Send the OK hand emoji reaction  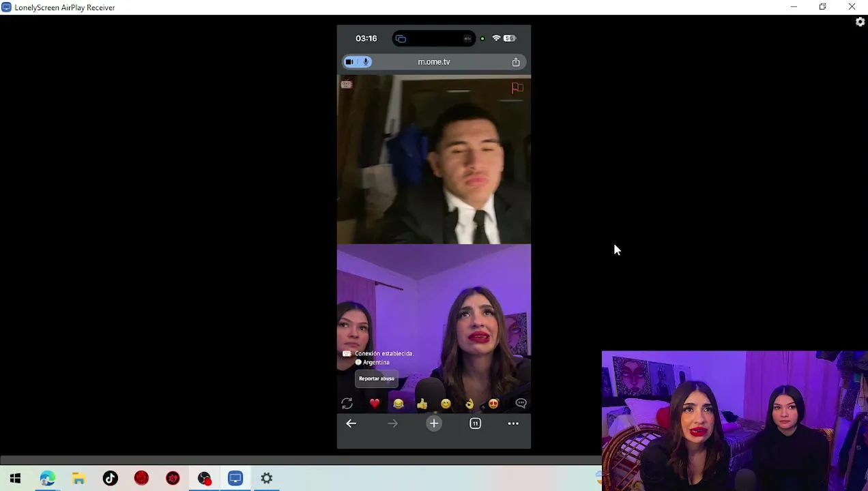(x=469, y=404)
